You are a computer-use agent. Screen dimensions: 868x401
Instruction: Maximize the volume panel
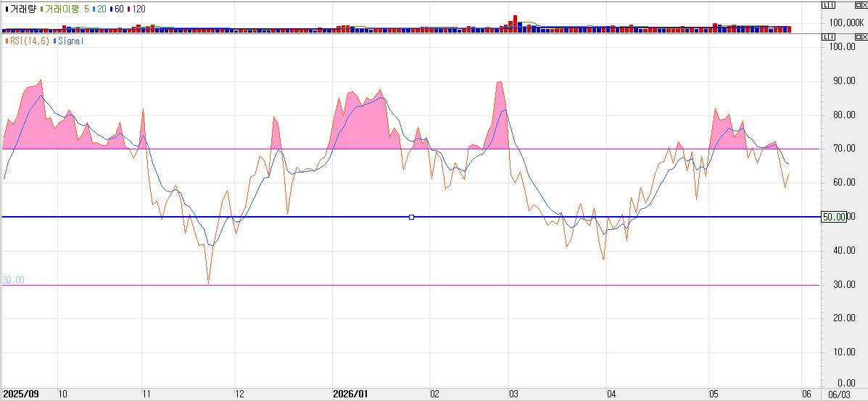858,5
